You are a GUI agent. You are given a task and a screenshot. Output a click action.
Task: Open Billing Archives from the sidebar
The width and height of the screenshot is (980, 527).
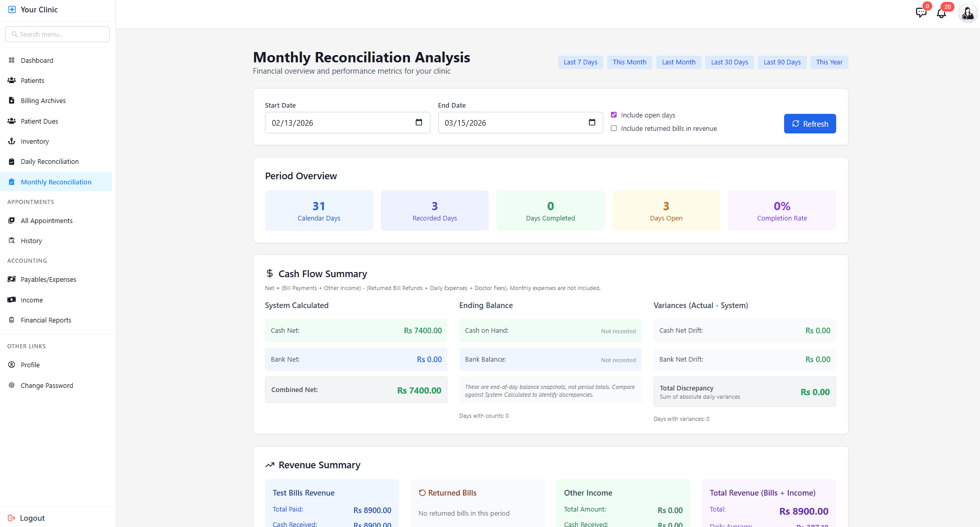click(x=43, y=100)
